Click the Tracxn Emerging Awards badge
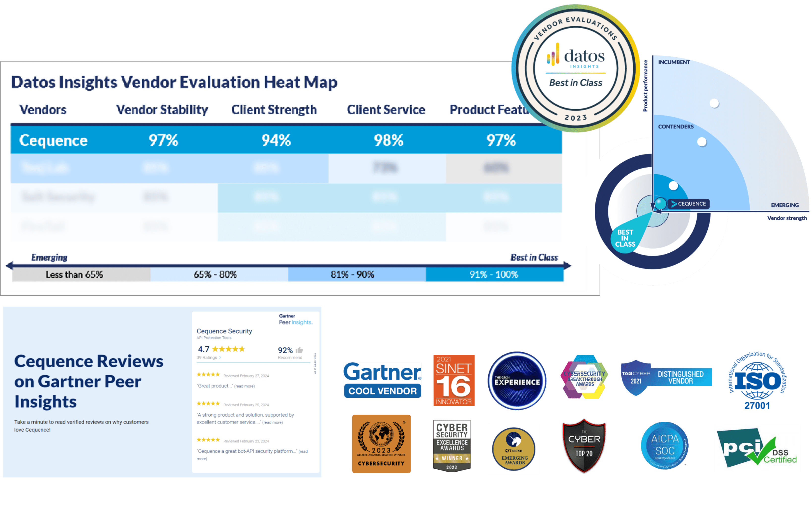Image resolution: width=812 pixels, height=508 pixels. 513,449
